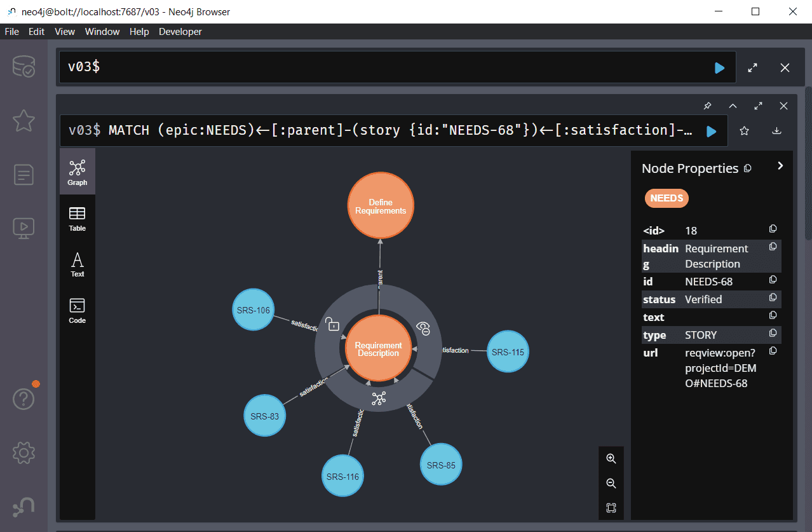This screenshot has width=812, height=532.
Task: Collapse the Node Properties panel
Action: point(780,166)
